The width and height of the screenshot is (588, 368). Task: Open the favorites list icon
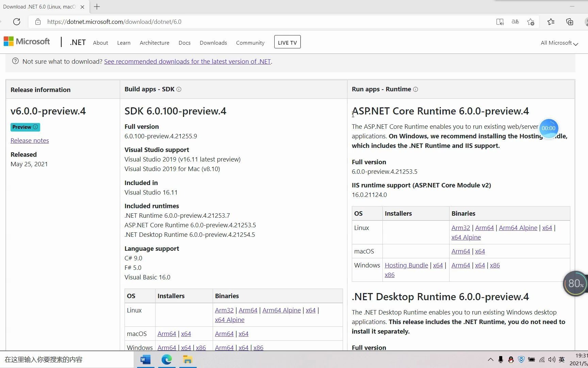pos(551,22)
